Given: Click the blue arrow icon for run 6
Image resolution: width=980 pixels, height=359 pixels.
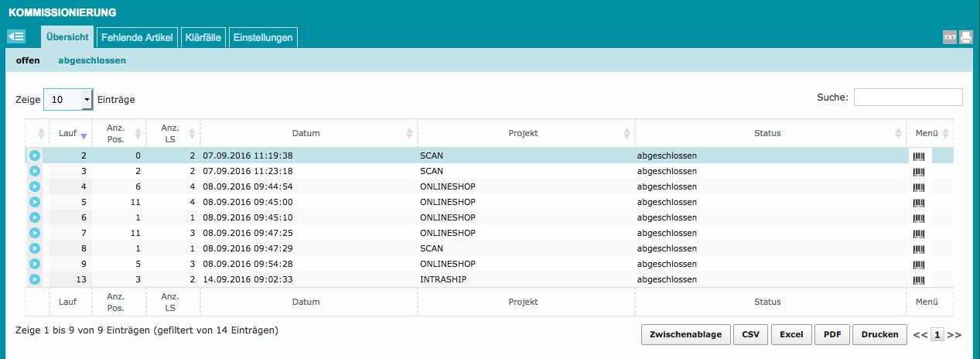Looking at the screenshot, I should [x=35, y=217].
